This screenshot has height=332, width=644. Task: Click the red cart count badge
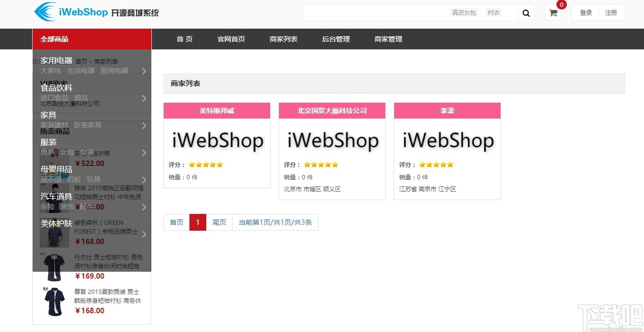click(x=561, y=4)
